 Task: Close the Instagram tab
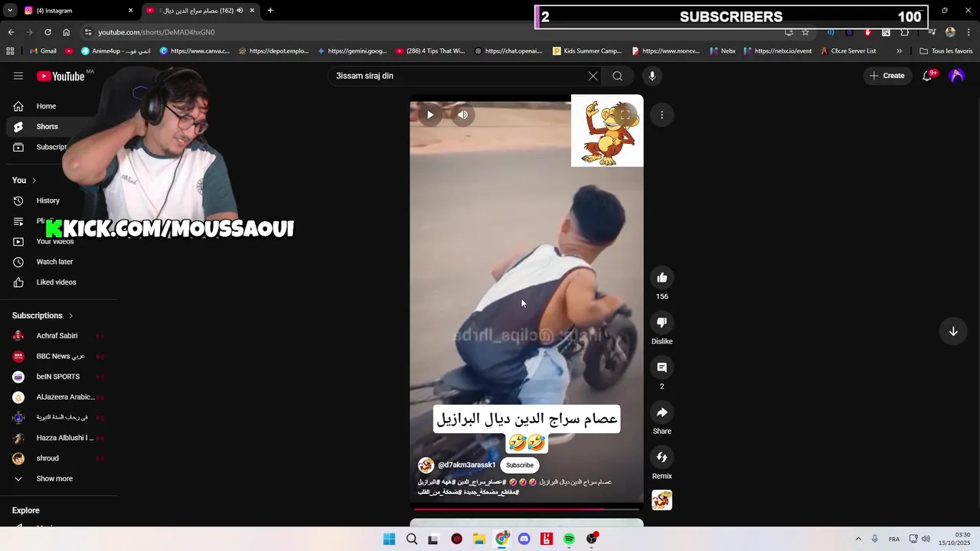pos(130,11)
